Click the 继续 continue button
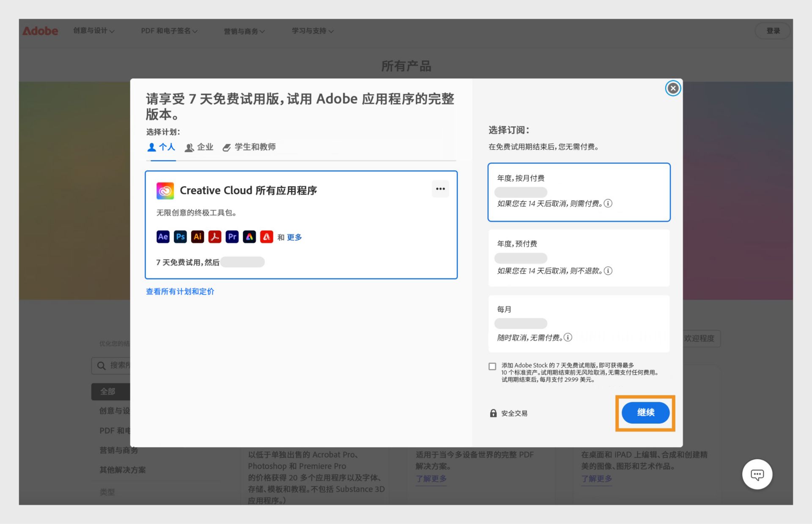This screenshot has height=524, width=812. pyautogui.click(x=645, y=412)
